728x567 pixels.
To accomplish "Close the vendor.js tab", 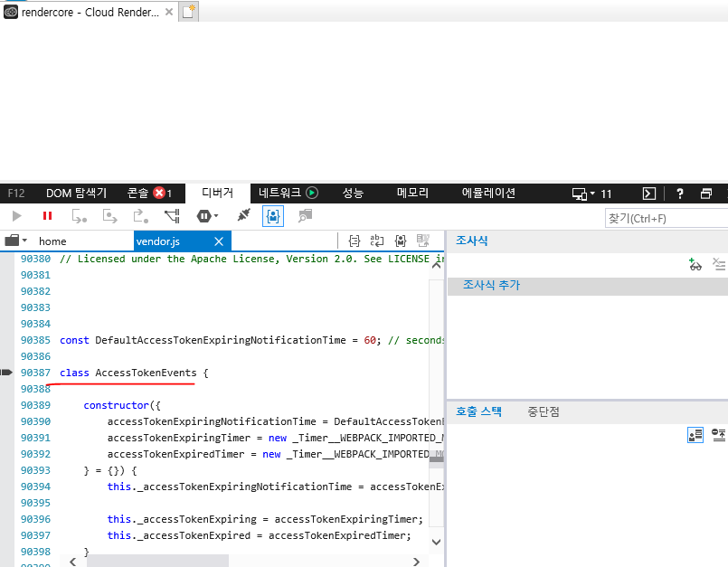I will pos(219,241).
